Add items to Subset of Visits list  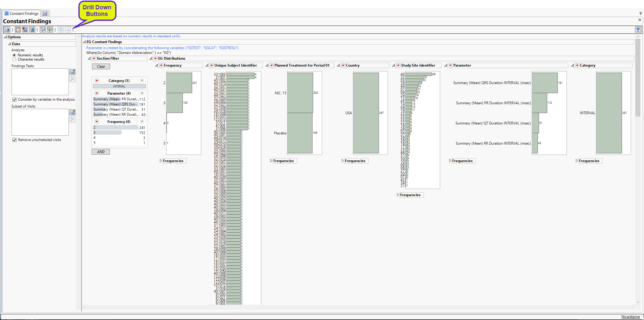click(x=72, y=112)
